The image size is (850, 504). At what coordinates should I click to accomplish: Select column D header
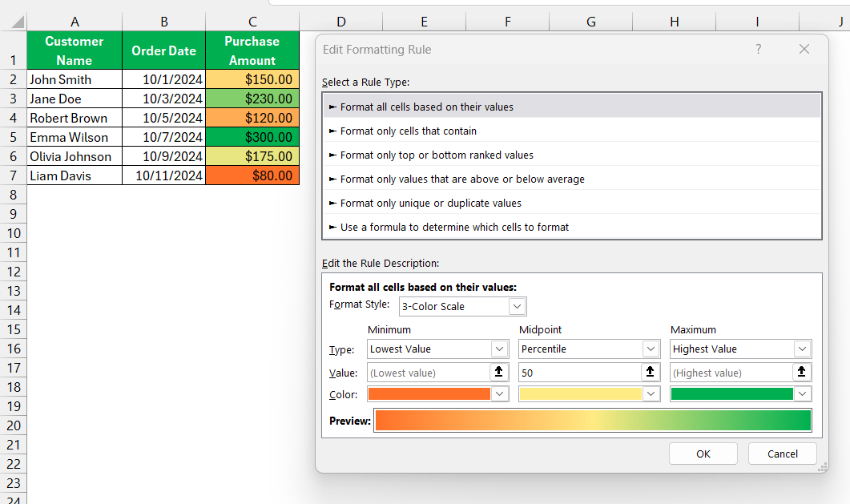point(341,22)
